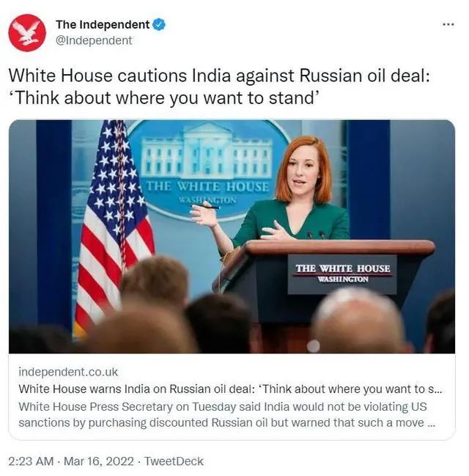The height and width of the screenshot is (476, 469).
Task: Click the speaker at the podium
Action: point(291,194)
